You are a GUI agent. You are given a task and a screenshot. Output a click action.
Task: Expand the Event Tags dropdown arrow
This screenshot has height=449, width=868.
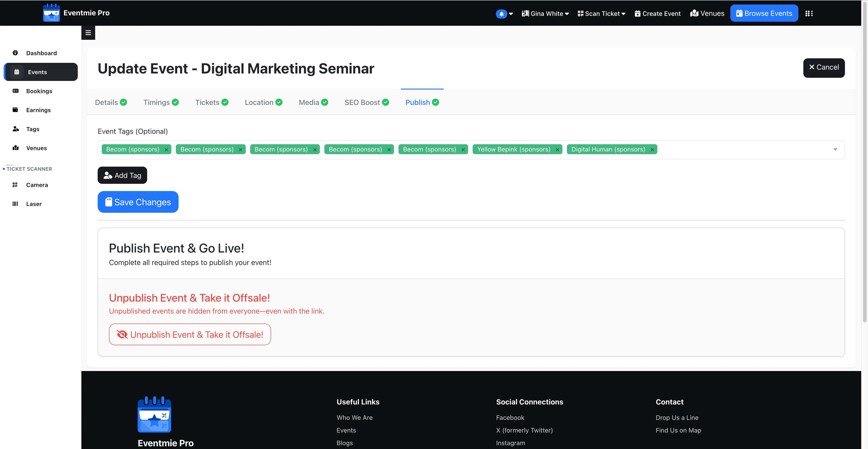pos(835,149)
